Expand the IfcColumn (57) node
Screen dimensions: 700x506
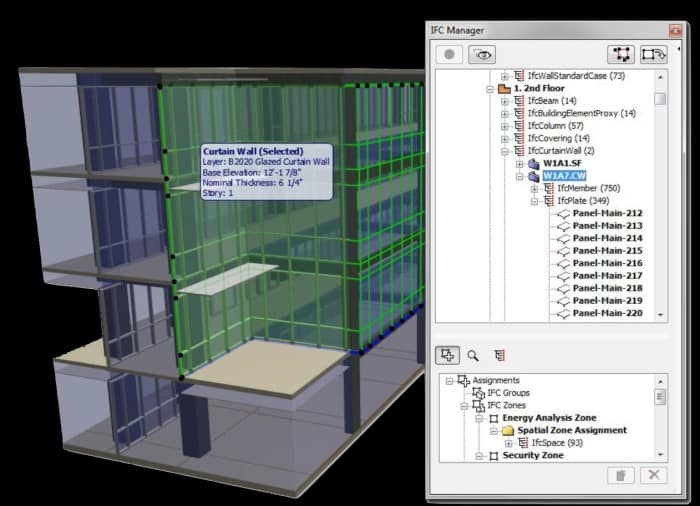click(504, 126)
